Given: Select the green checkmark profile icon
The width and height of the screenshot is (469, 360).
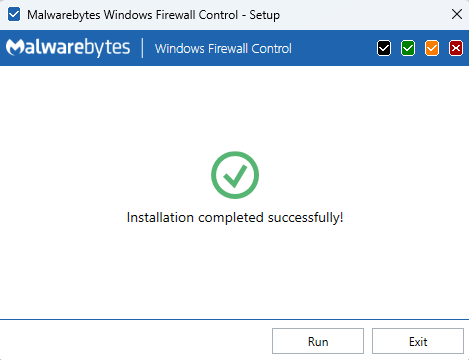Looking at the screenshot, I should [408, 48].
